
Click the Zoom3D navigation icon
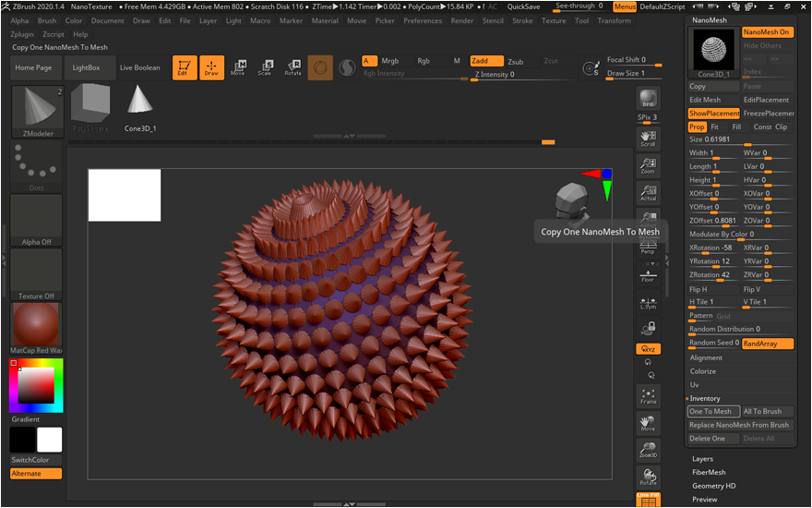(648, 450)
